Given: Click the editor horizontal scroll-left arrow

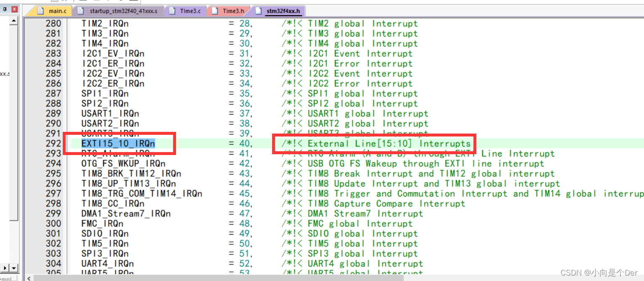Looking at the screenshot, I should 29,278.
